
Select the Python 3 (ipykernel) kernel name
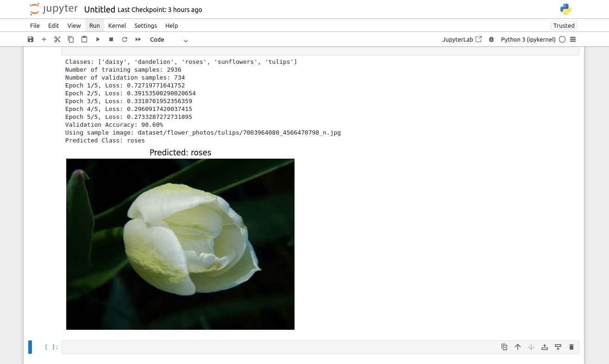tap(528, 40)
